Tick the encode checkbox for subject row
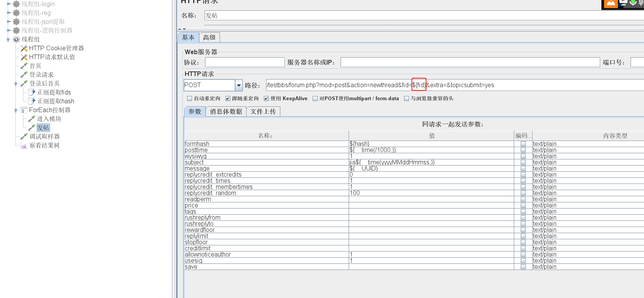Image resolution: width=644 pixels, height=298 pixels. (x=523, y=162)
